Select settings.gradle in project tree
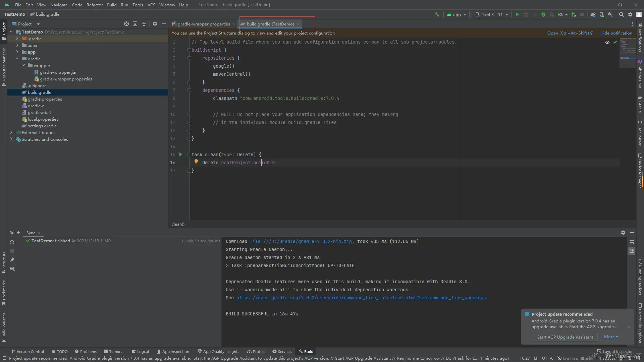644x362 pixels. tap(42, 126)
